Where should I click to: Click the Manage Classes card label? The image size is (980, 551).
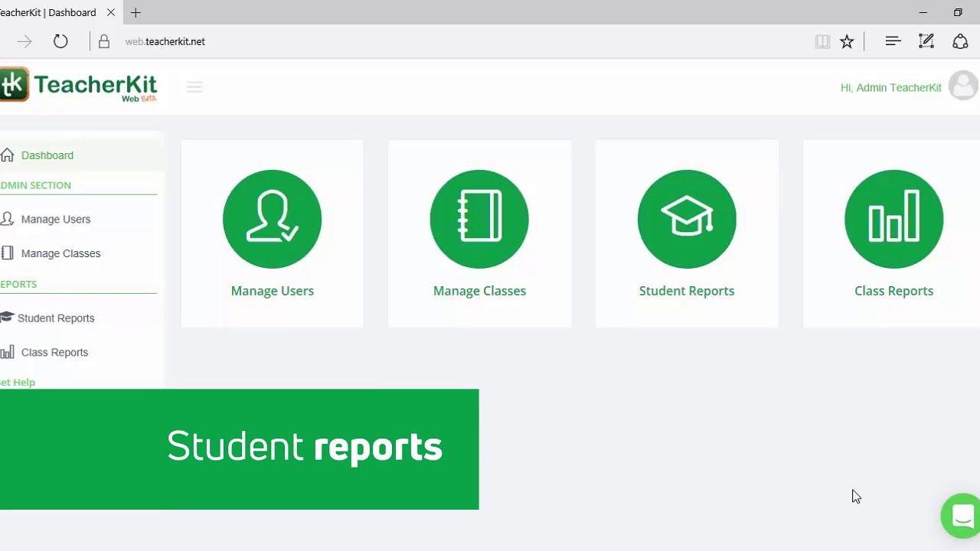point(479,291)
